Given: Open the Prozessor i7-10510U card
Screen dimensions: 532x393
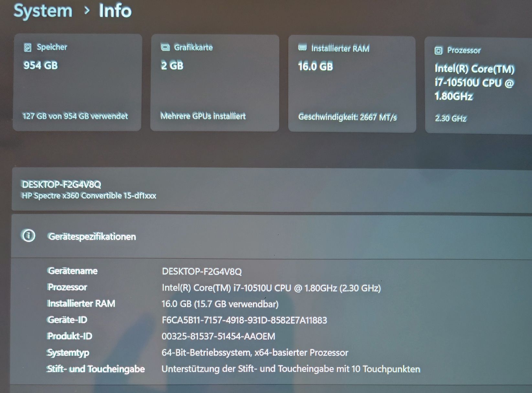Looking at the screenshot, I should (x=478, y=85).
